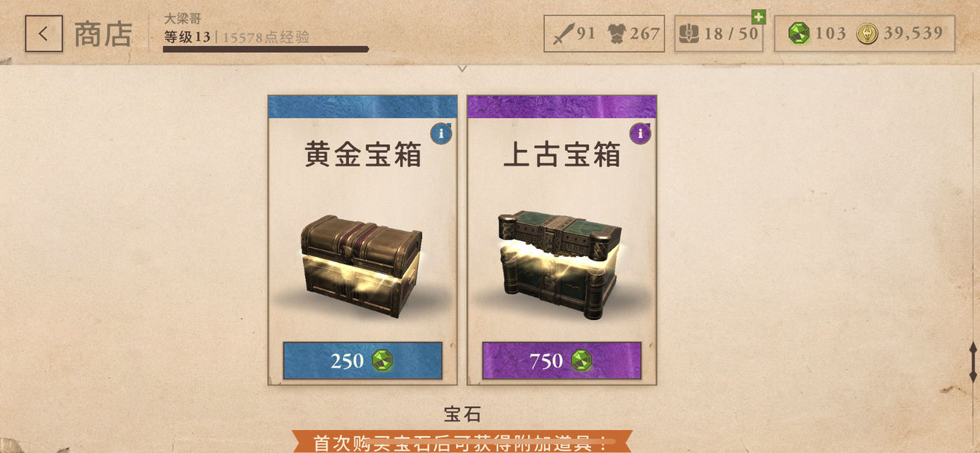980x453 pixels.
Task: Tap the green plus inventory expand icon
Action: (x=758, y=17)
